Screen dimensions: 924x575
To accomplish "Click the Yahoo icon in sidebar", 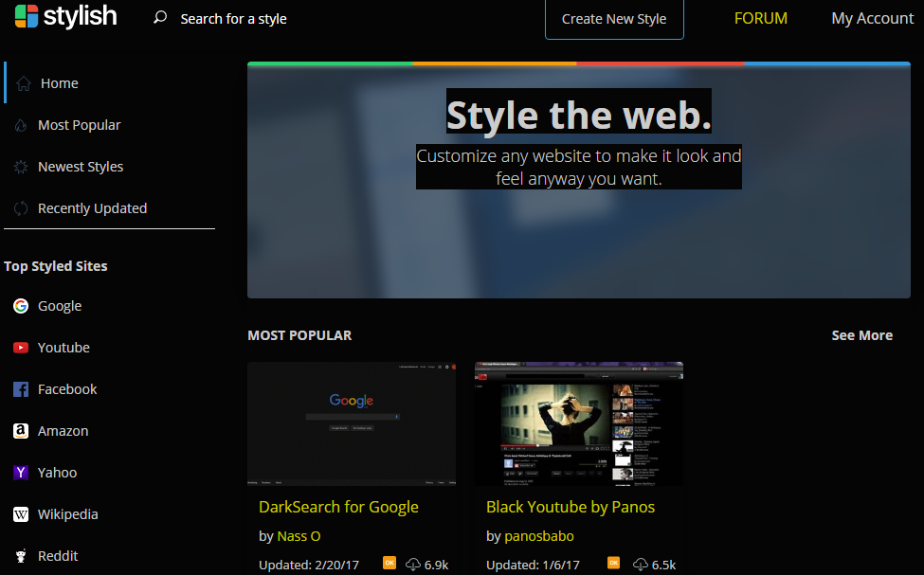I will coord(21,473).
